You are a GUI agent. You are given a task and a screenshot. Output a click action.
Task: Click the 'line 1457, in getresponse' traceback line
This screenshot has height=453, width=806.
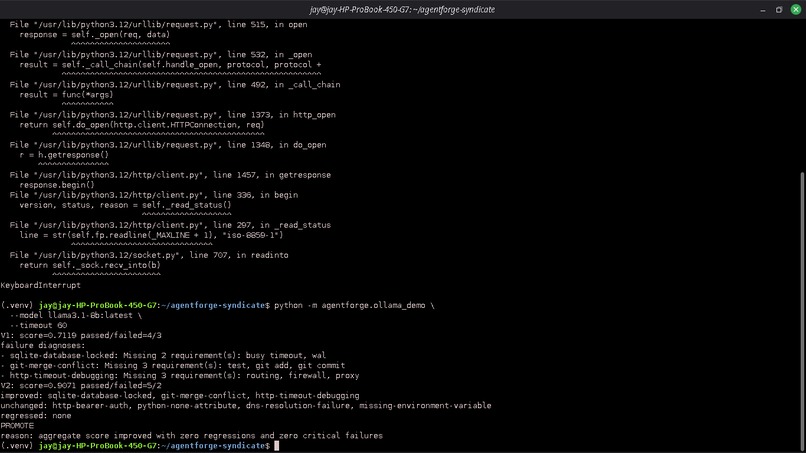click(170, 175)
